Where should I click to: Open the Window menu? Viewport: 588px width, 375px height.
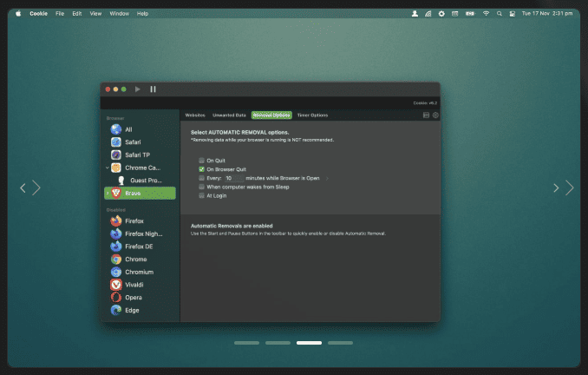tap(120, 14)
